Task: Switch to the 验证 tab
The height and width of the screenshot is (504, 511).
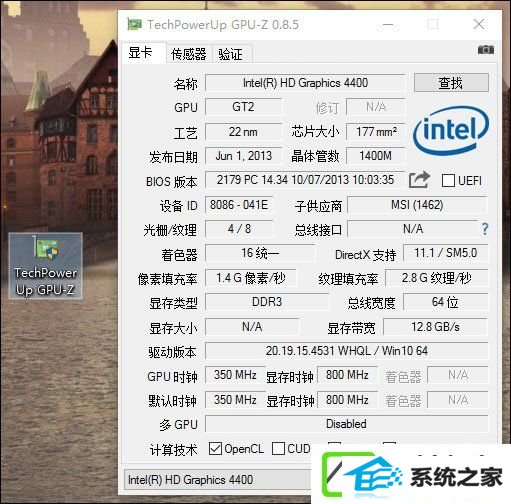Action: [x=230, y=54]
